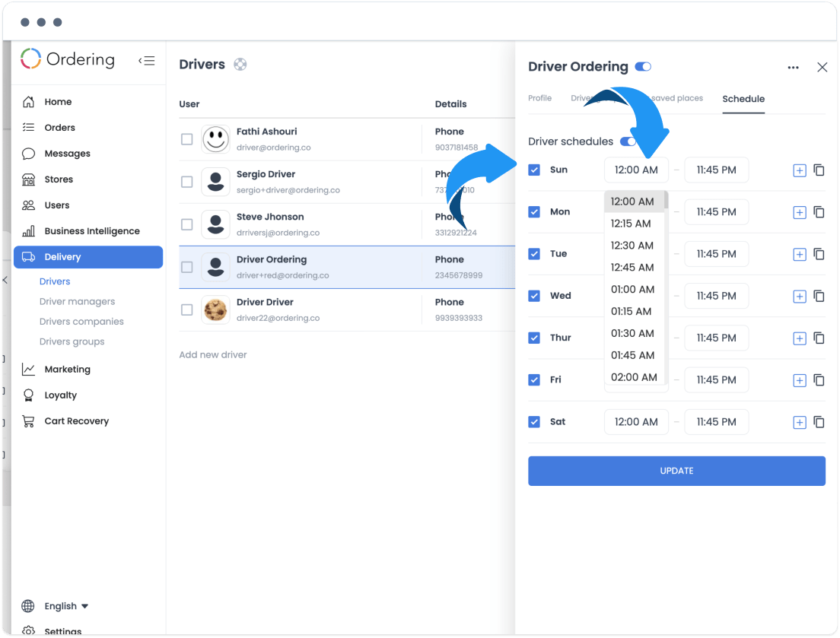Switch to the Schedule tab
The width and height of the screenshot is (840, 638).
click(743, 99)
